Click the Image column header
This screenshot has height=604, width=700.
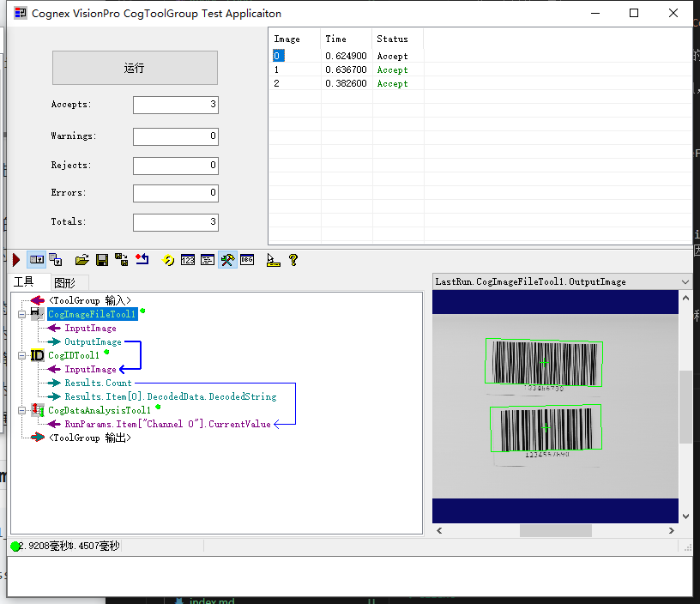[294, 39]
